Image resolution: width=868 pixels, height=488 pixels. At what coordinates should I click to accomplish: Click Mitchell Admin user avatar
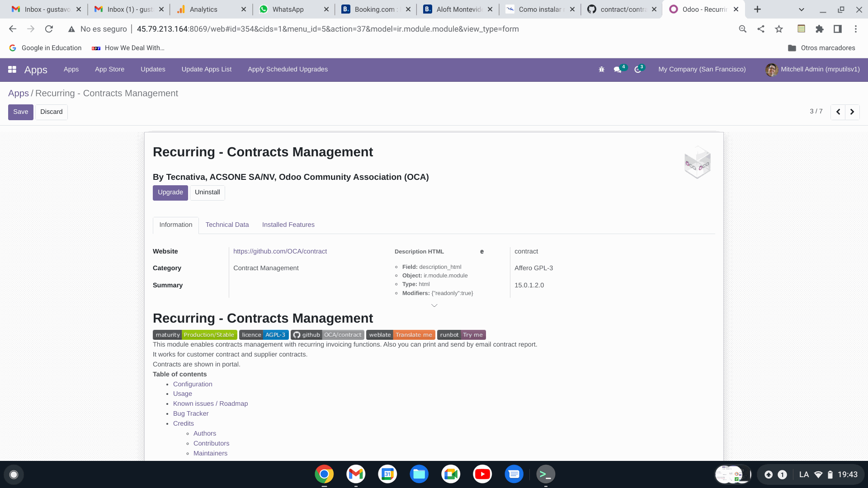(x=771, y=70)
